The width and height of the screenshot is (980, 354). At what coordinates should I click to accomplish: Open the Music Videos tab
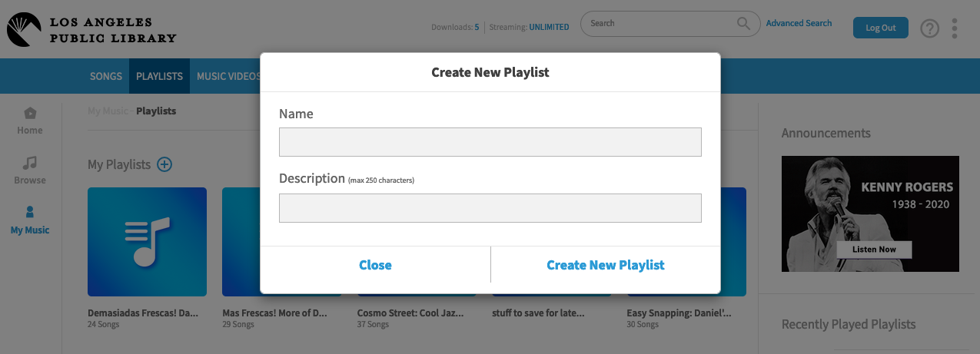coord(228,76)
